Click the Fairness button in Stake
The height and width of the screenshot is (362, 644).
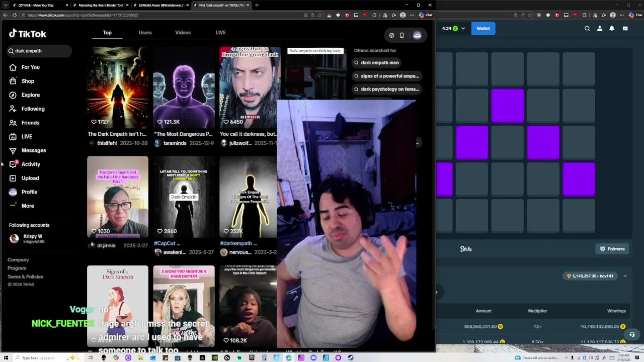coord(612,249)
